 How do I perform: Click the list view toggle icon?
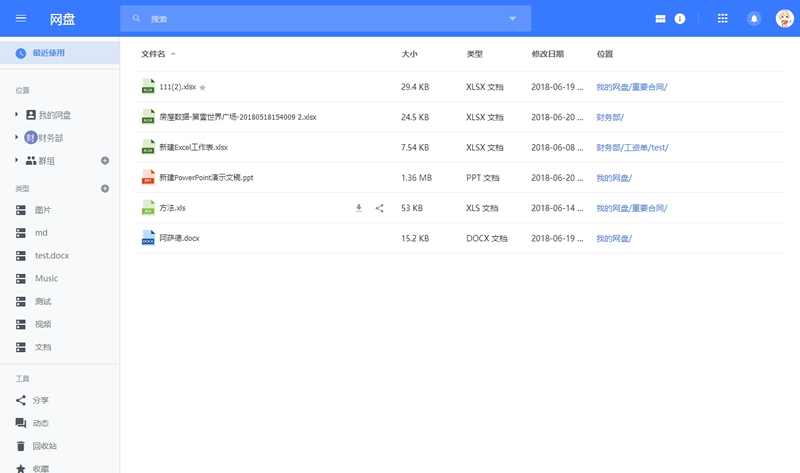[x=660, y=19]
